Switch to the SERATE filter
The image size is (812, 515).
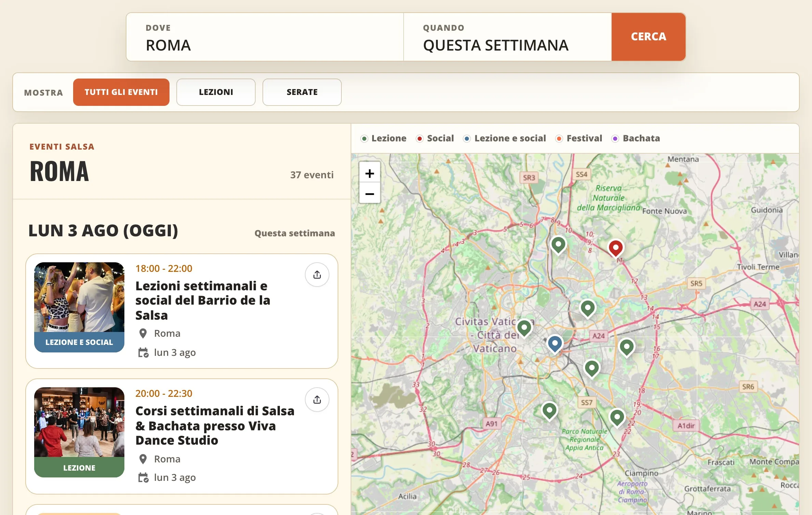pos(302,92)
